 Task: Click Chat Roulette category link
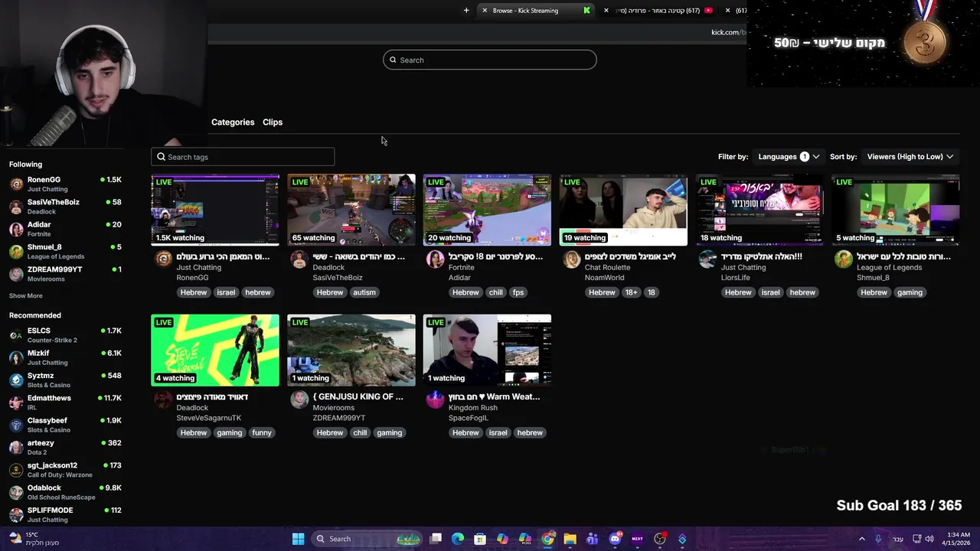[608, 267]
